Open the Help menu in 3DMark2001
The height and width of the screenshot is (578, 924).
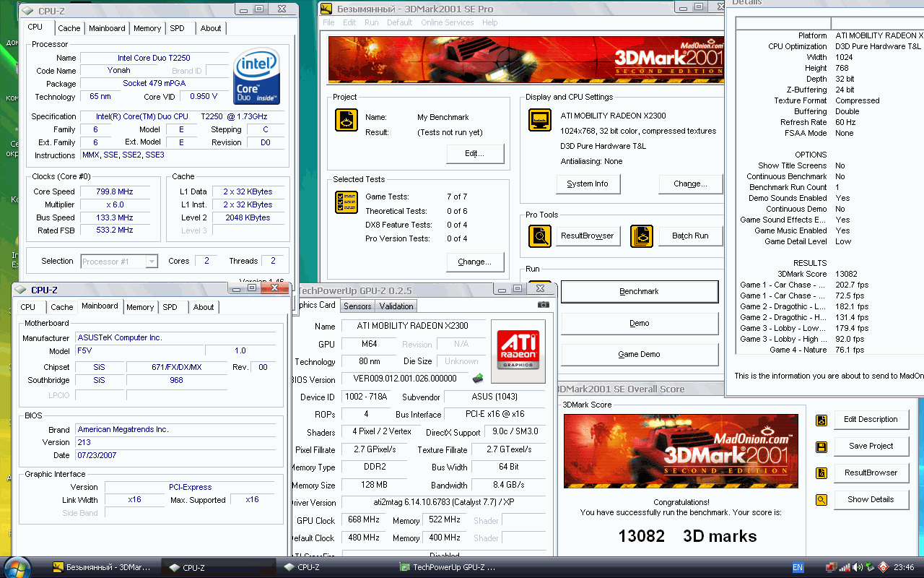[x=490, y=22]
